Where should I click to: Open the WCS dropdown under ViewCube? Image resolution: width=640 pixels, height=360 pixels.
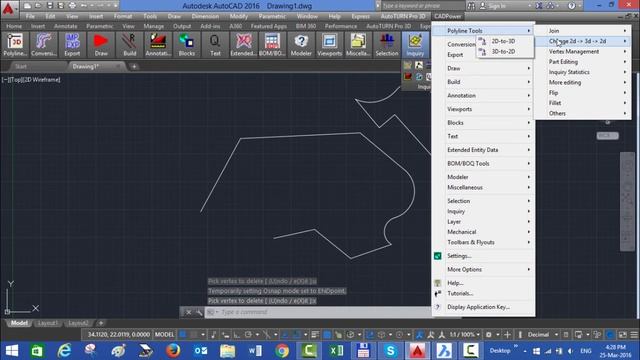[x=607, y=136]
